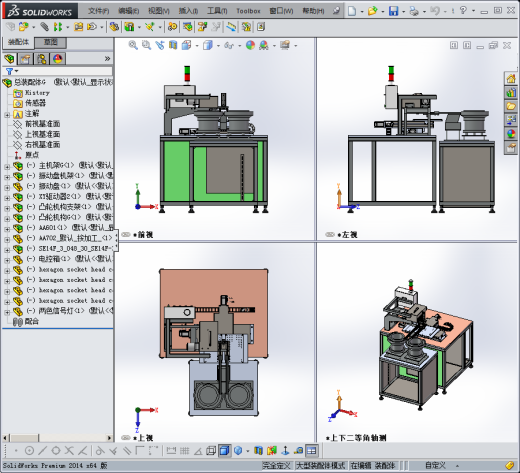Switch to the 装配体 tab
Viewport: 520px width, 473px height.
[x=19, y=42]
